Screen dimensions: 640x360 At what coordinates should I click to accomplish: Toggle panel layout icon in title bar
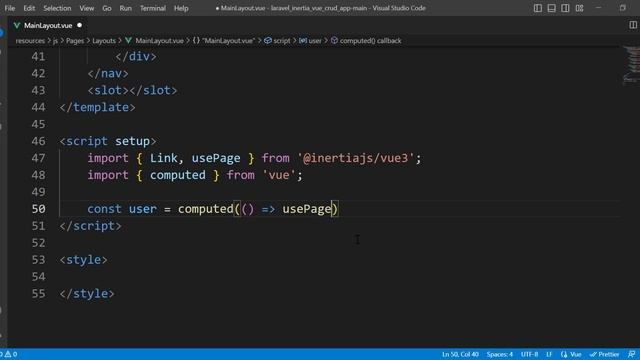[551, 8]
